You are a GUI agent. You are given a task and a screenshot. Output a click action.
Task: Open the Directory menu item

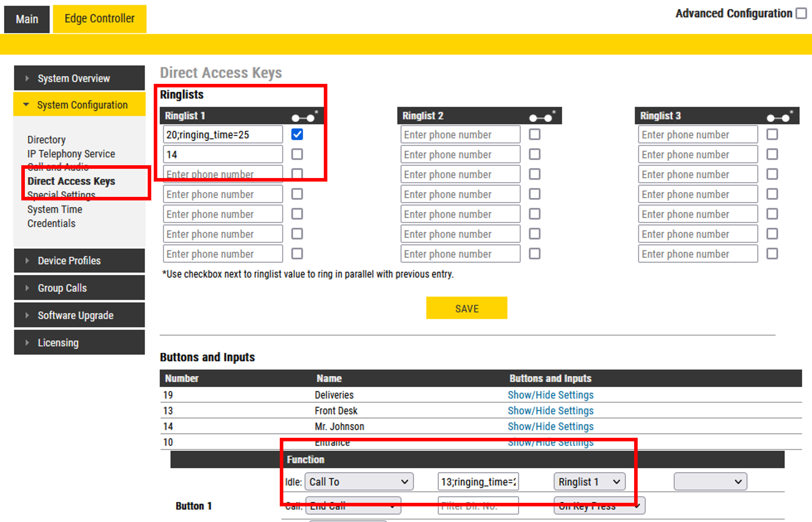click(x=47, y=140)
